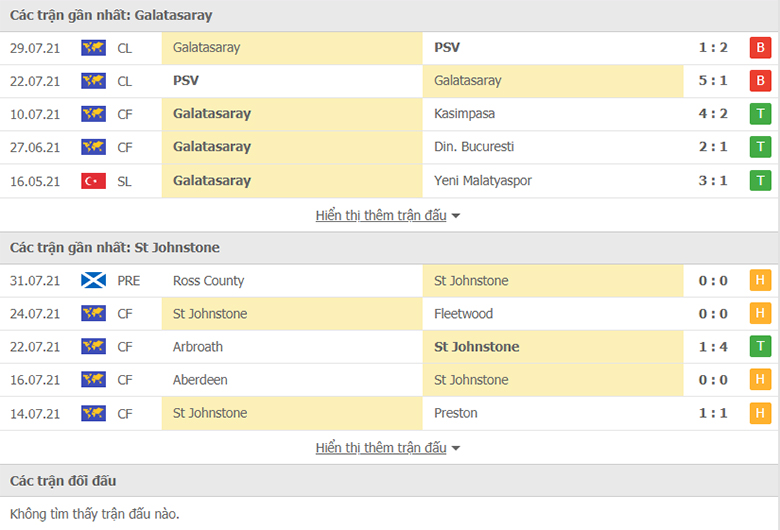Open the Aberdeen vs St Johnstone 0:0 score

[x=713, y=380]
